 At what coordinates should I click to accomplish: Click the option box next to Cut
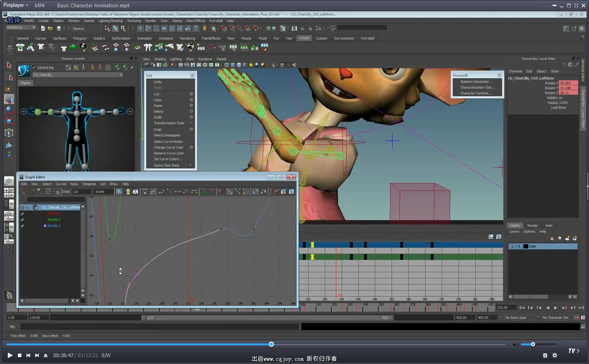click(x=191, y=94)
